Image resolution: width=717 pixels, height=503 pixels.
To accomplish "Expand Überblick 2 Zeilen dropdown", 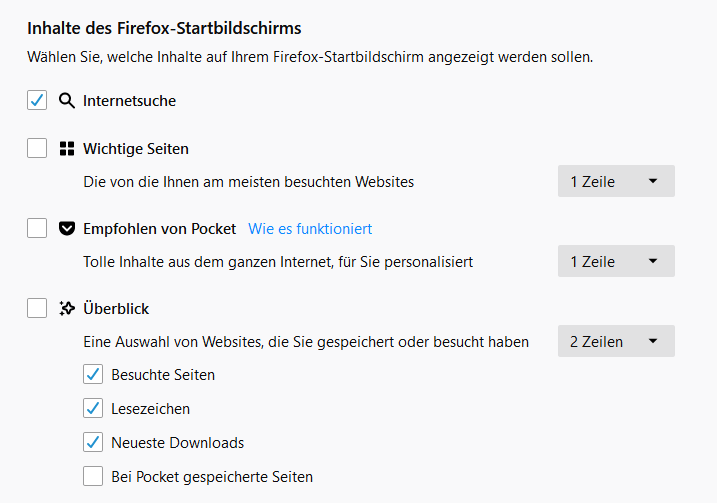I will pyautogui.click(x=615, y=342).
